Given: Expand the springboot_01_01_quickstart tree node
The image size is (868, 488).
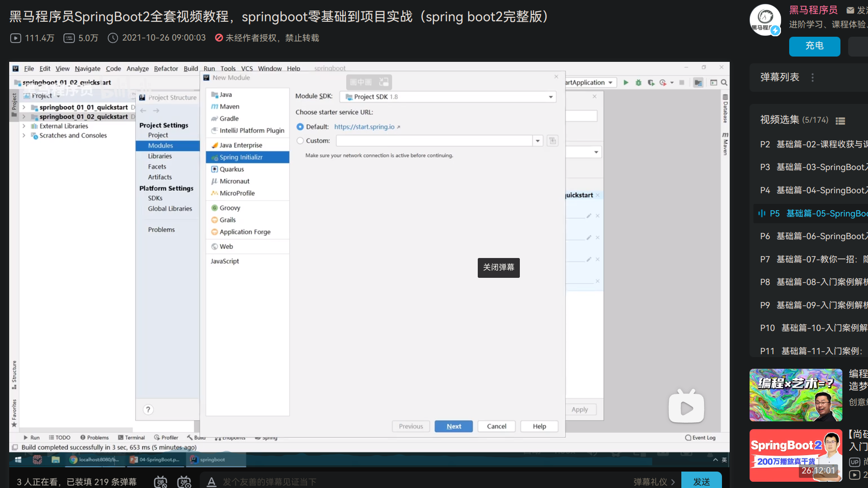Looking at the screenshot, I should (x=24, y=107).
